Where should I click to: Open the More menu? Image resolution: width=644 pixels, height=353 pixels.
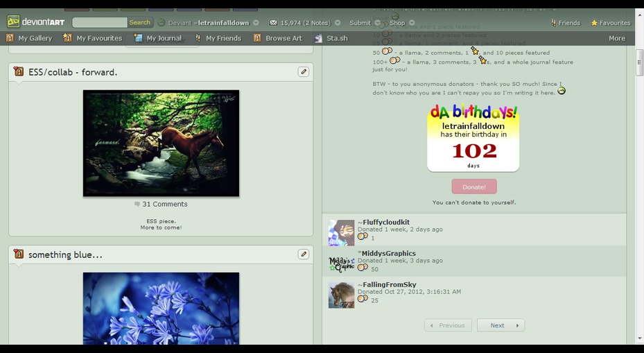coord(617,38)
